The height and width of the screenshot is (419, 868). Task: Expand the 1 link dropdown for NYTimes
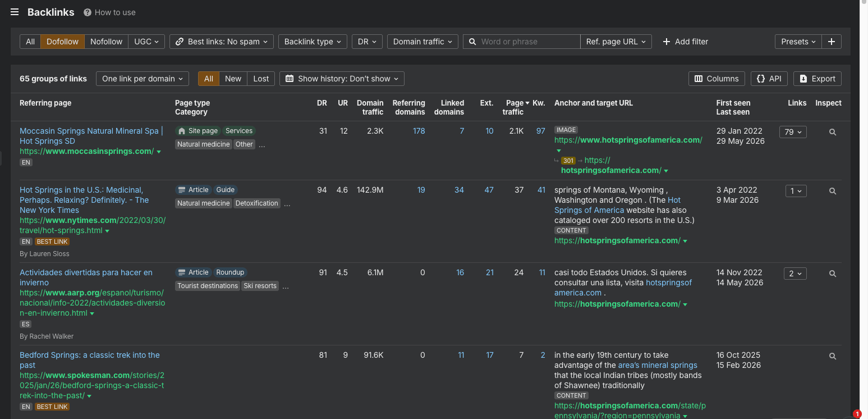(x=796, y=191)
